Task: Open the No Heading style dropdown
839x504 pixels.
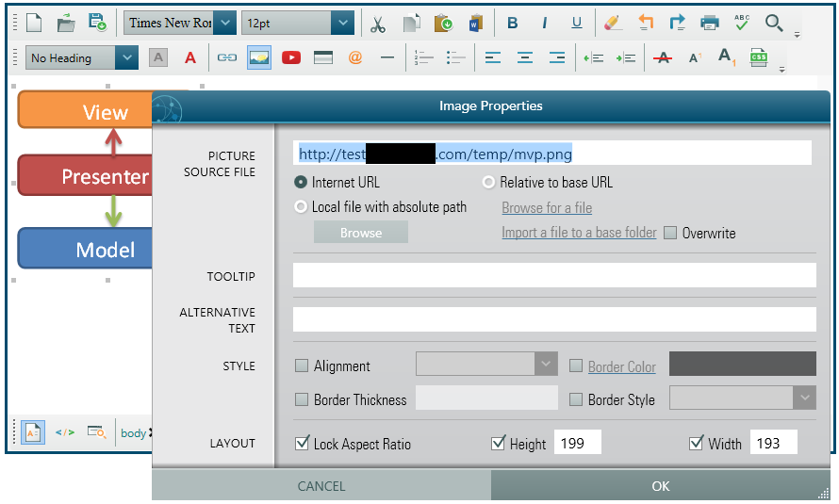Action: [126, 57]
